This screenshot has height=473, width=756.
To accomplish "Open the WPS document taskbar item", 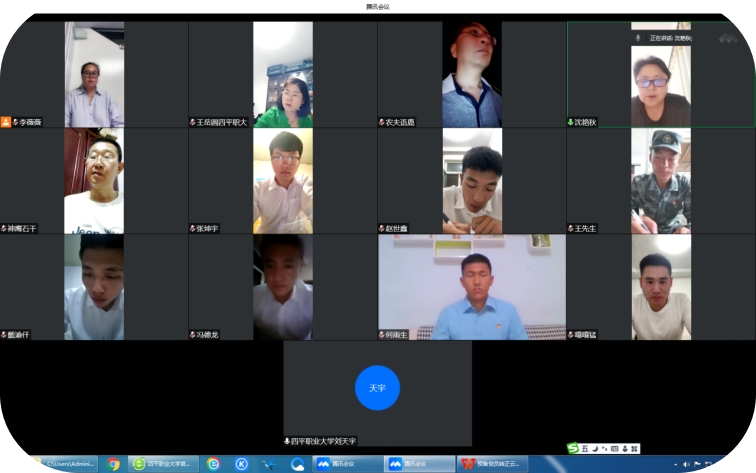I will point(492,464).
